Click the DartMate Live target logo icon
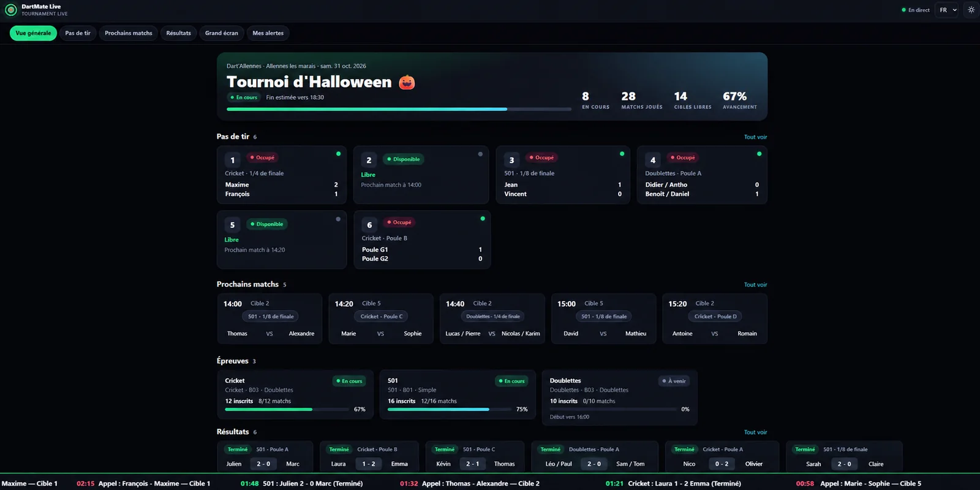Screen dimensions: 980x490 (10, 10)
